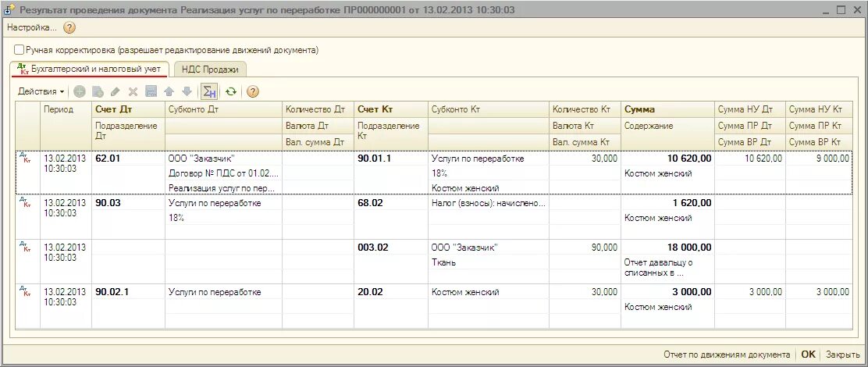Toggle the sigma totals toolbar icon
Viewport: 868px width, 367px height.
(x=208, y=91)
